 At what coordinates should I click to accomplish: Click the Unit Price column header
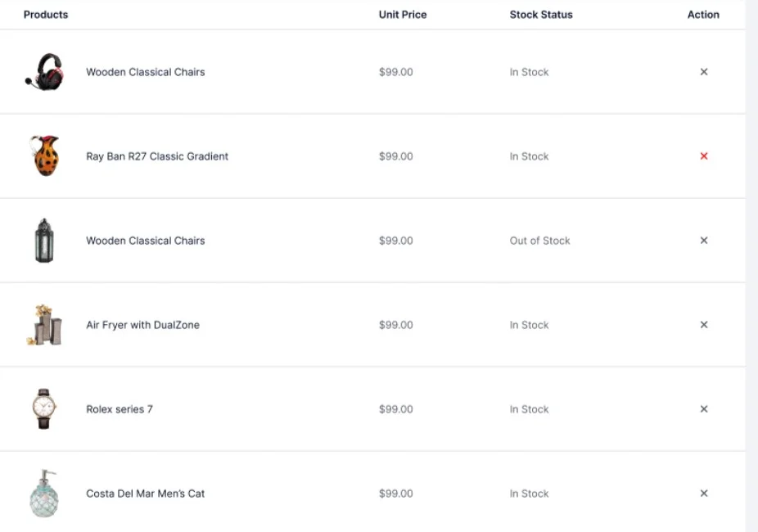point(403,15)
